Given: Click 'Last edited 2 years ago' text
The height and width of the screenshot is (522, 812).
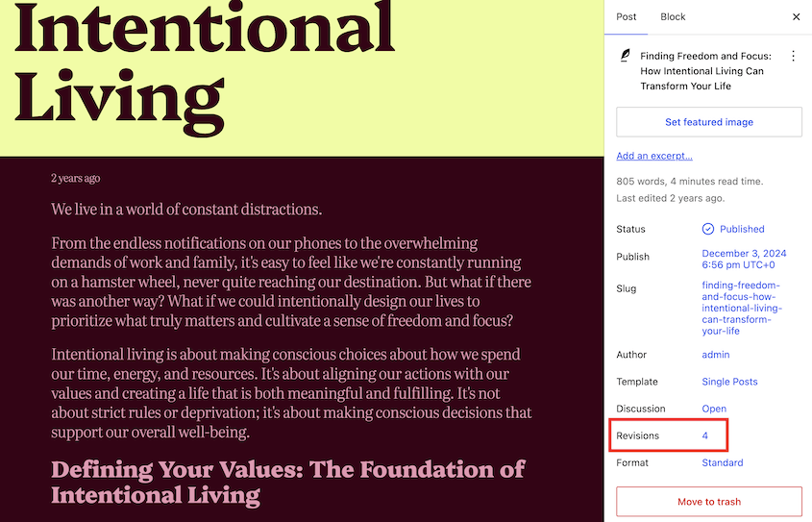Looking at the screenshot, I should pyautogui.click(x=670, y=198).
